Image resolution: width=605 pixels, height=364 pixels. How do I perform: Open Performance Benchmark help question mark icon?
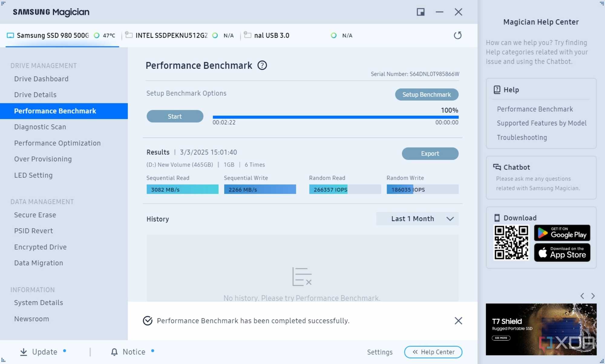point(262,65)
